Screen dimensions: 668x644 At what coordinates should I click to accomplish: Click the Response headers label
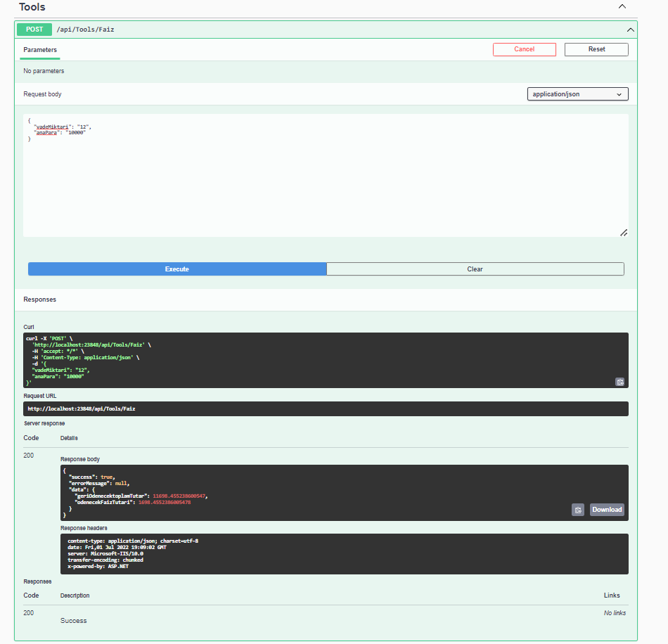[84, 528]
